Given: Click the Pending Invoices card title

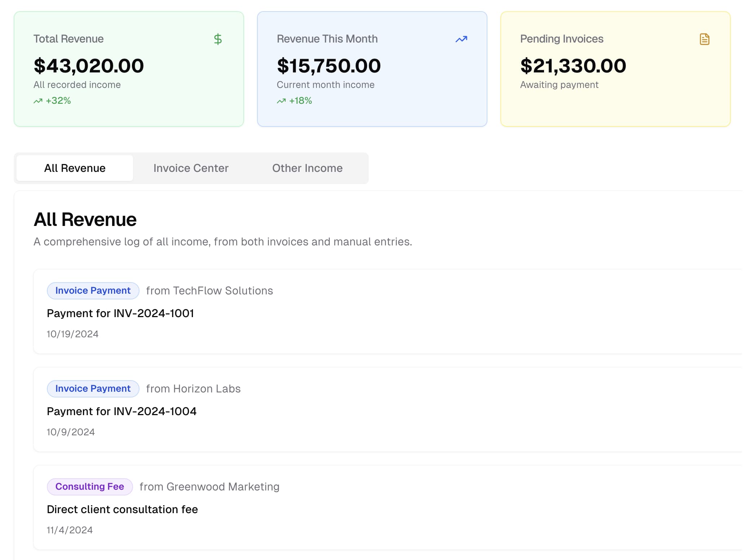Looking at the screenshot, I should pos(561,39).
